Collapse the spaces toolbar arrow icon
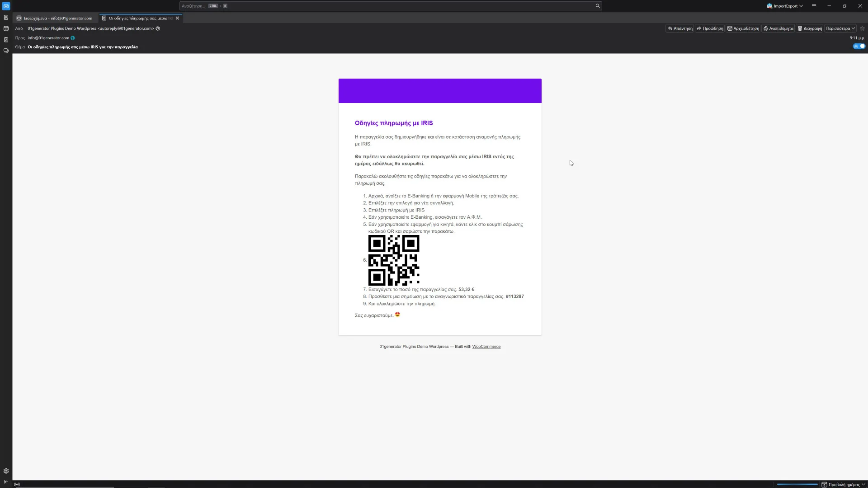The width and height of the screenshot is (868, 488). [6, 482]
